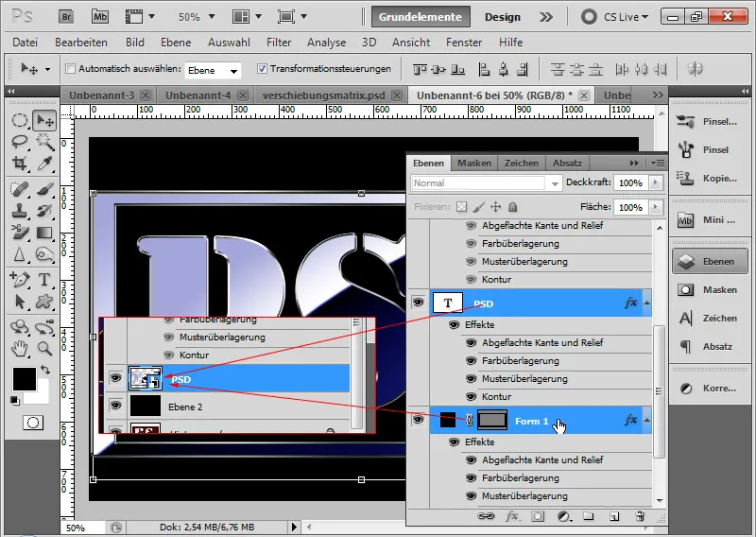Select the Eyedropper tool

click(x=44, y=164)
